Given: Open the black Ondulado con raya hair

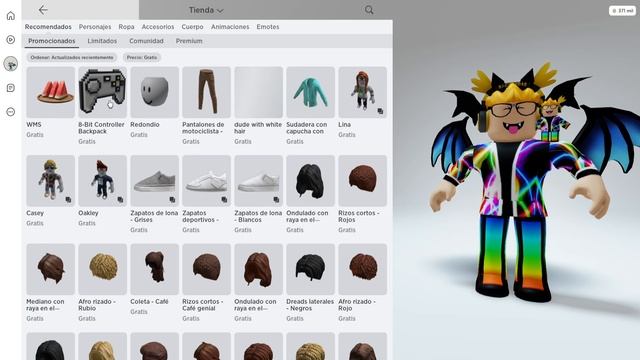Looking at the screenshot, I should [311, 181].
